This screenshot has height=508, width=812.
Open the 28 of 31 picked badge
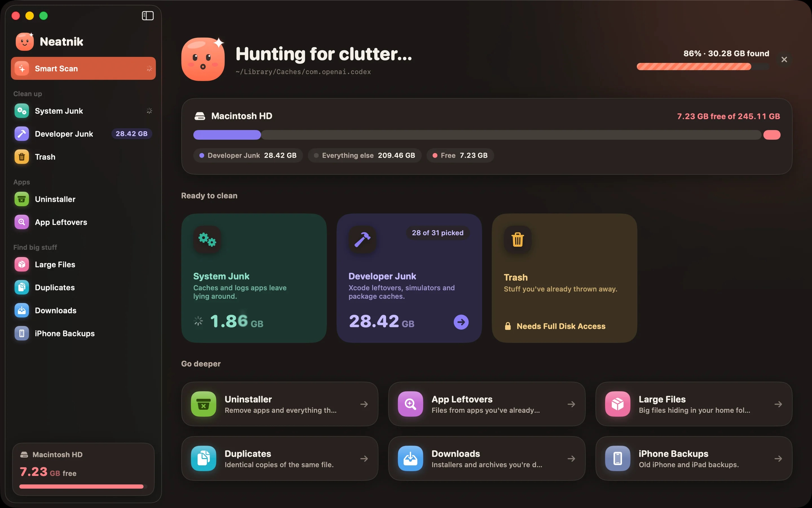pos(438,233)
